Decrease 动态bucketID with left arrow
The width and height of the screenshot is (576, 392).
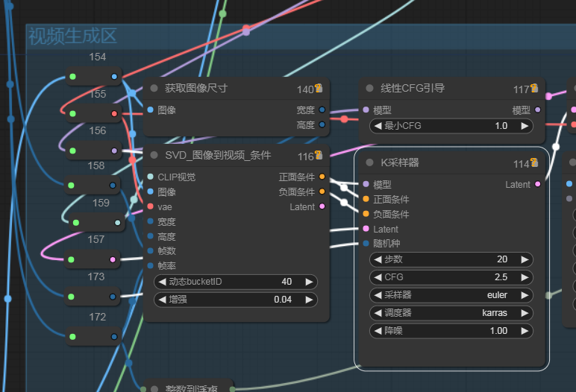click(x=162, y=282)
